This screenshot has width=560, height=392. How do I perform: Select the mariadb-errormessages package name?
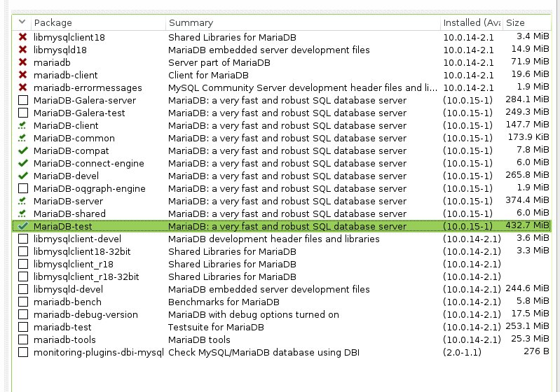[x=88, y=87]
